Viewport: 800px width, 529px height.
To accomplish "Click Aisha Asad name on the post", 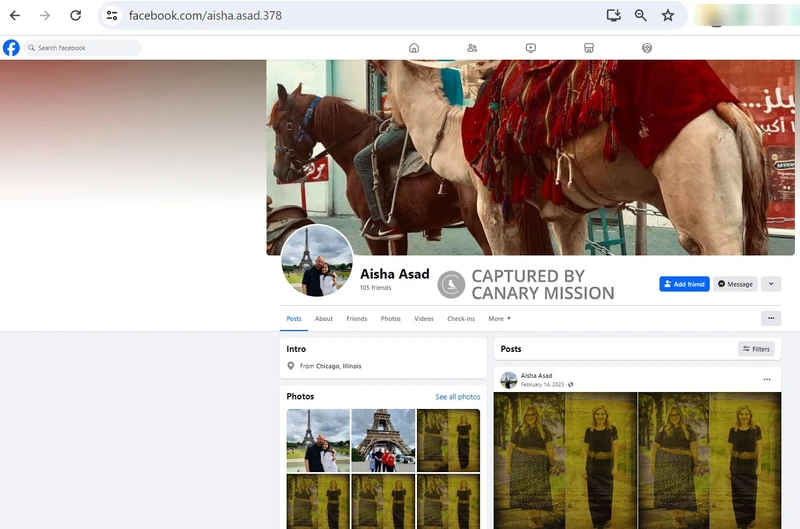I will pos(536,375).
